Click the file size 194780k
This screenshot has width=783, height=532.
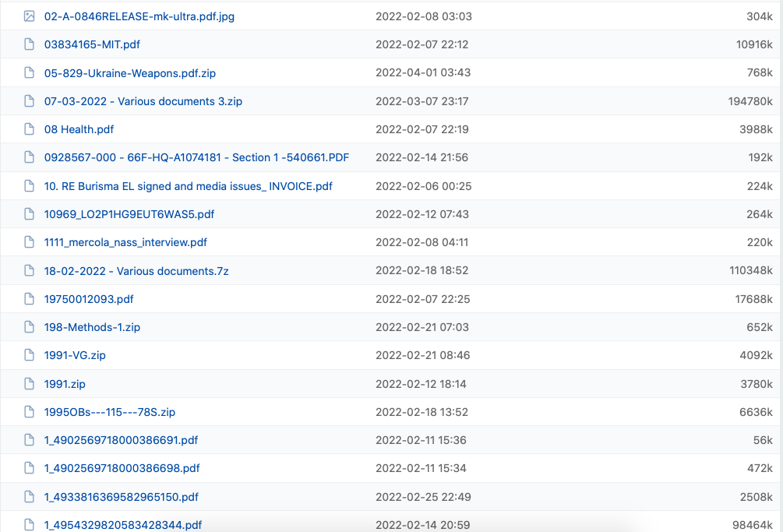[750, 101]
